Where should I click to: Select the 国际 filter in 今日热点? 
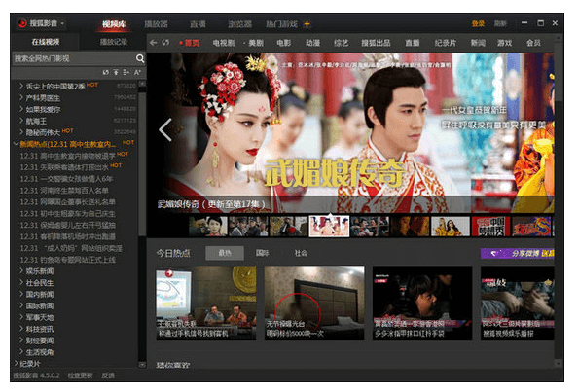point(262,253)
